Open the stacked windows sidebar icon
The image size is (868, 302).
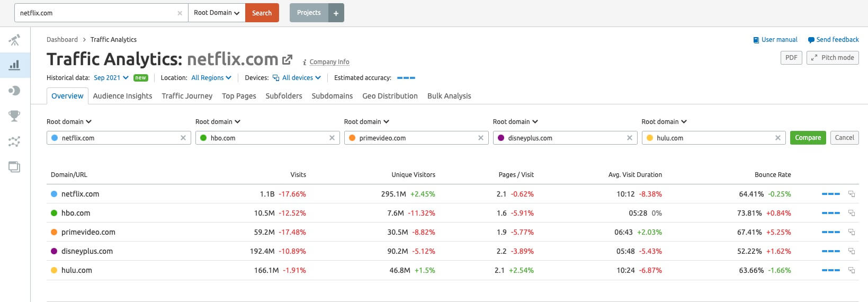click(14, 167)
